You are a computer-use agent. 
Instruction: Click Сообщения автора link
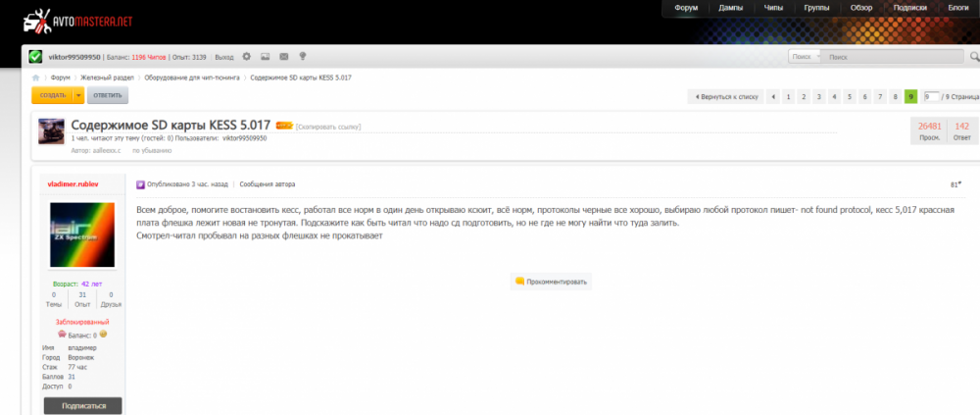click(268, 184)
